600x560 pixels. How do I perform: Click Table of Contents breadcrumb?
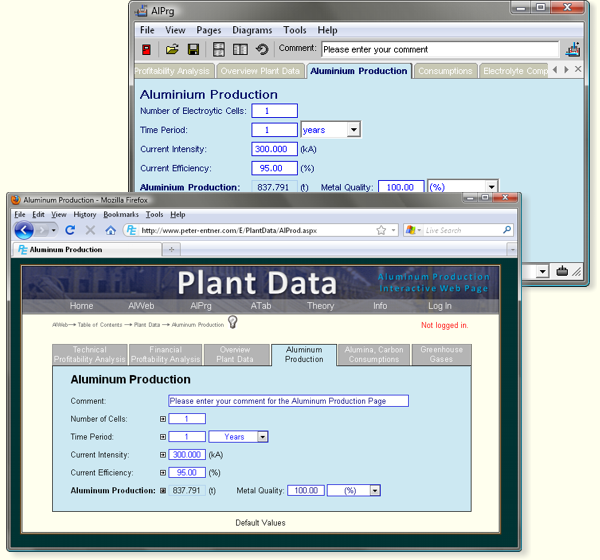coord(100,325)
